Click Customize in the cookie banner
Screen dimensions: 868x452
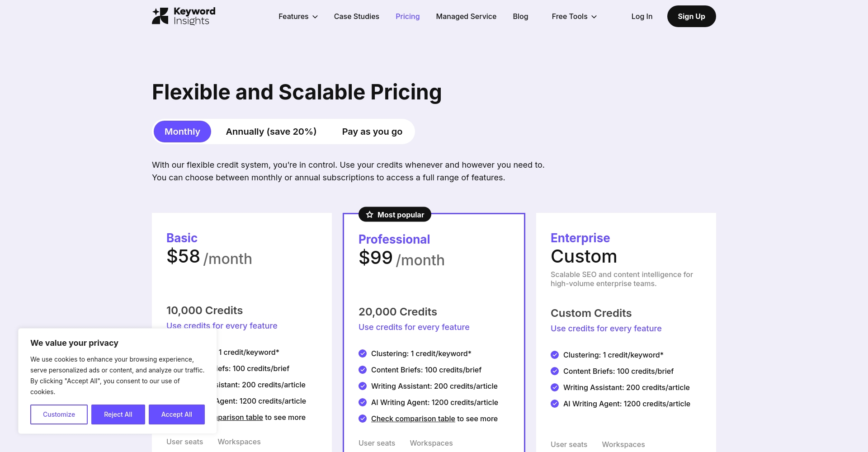coord(59,414)
